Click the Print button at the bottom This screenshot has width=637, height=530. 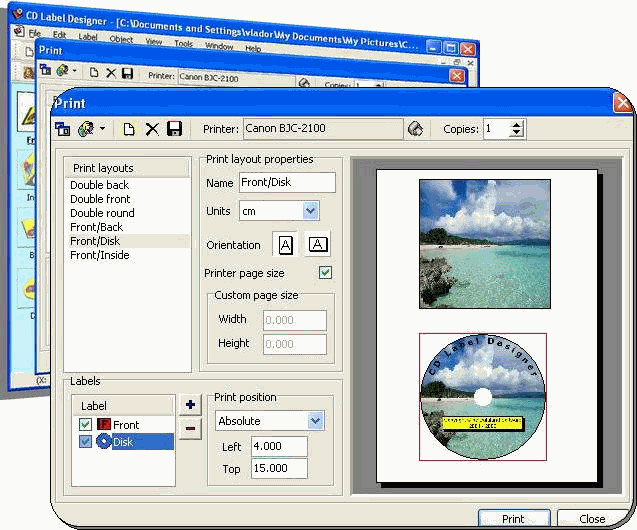coord(514,519)
